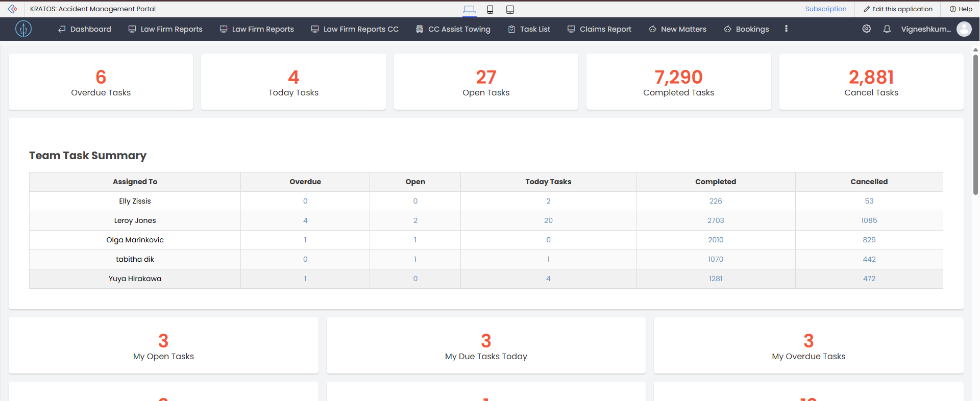Click Leroy Jones cancelled count 1085
The height and width of the screenshot is (401, 980).
(x=869, y=220)
